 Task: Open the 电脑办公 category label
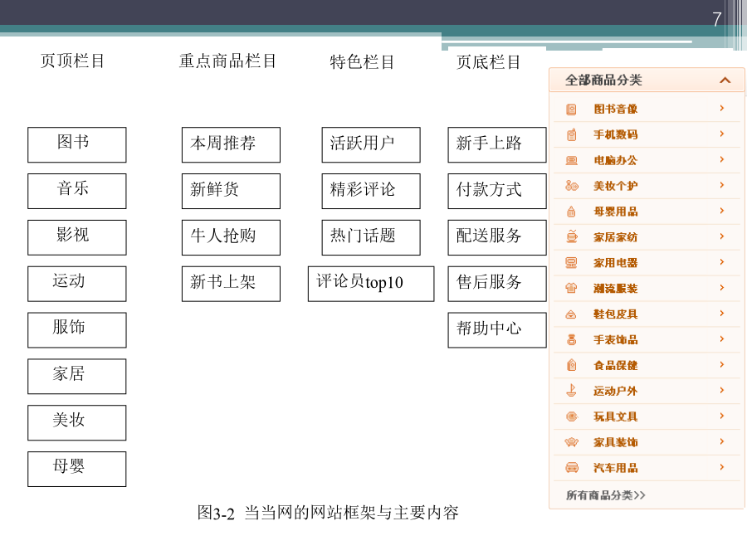[x=616, y=160]
